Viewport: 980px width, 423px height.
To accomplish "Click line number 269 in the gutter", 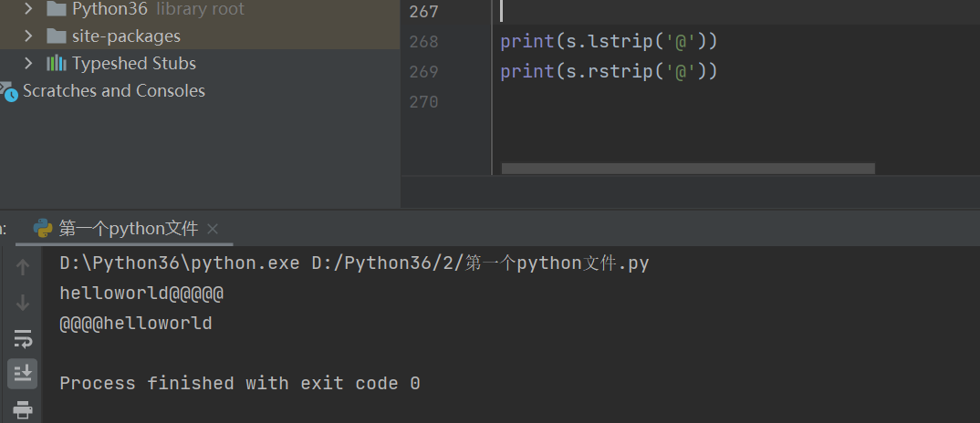I will pos(423,72).
